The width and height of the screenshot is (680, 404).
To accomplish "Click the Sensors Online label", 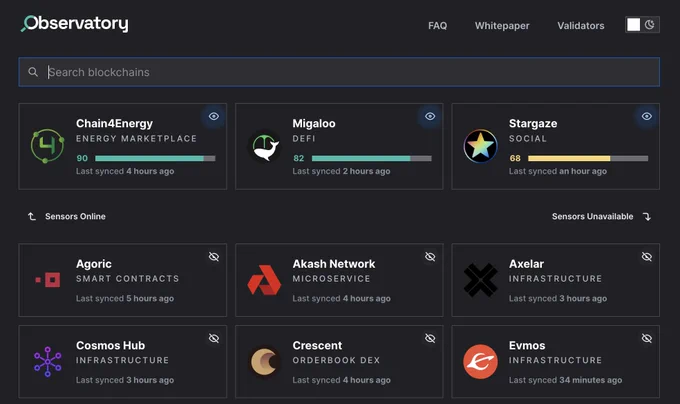I will pos(75,216).
